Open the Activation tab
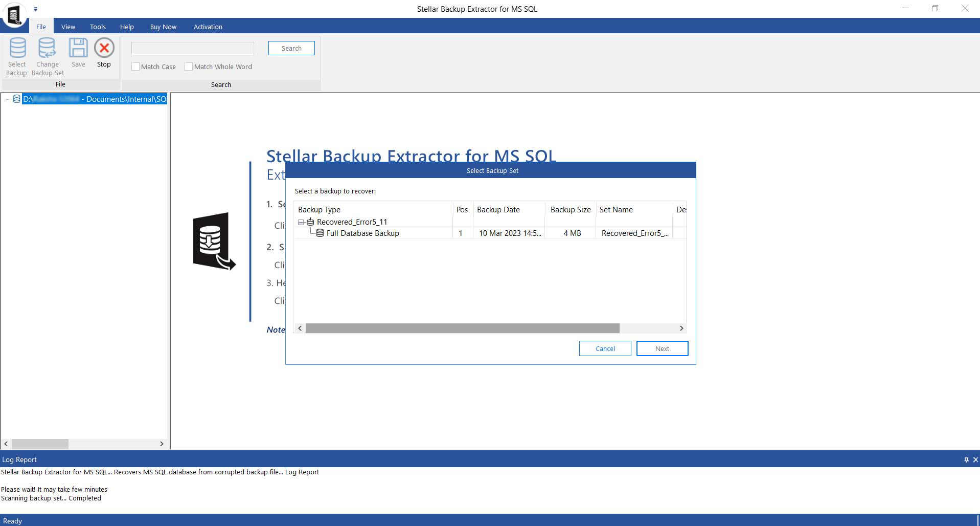Screen dimensions: 980x526 208,27
